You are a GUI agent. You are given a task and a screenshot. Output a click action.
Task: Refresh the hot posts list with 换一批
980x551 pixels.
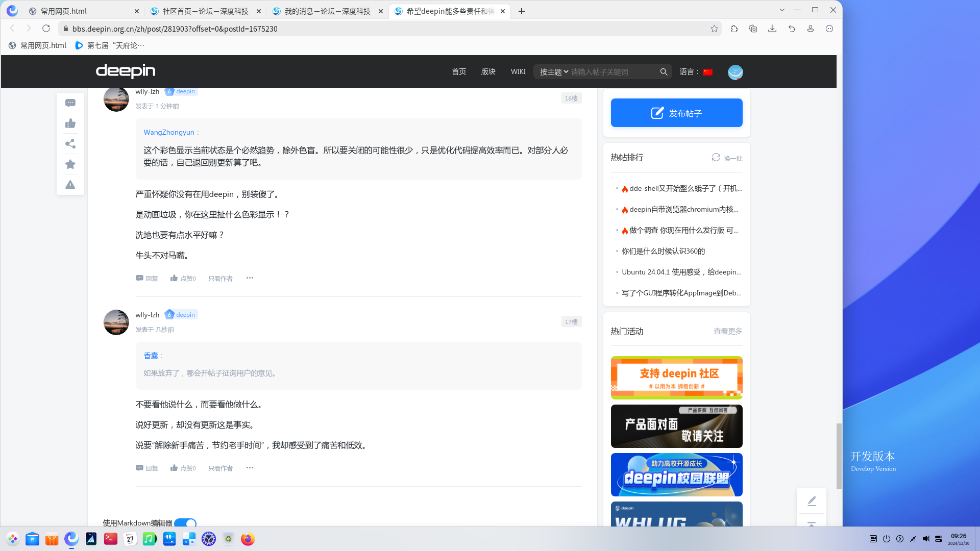click(x=727, y=158)
